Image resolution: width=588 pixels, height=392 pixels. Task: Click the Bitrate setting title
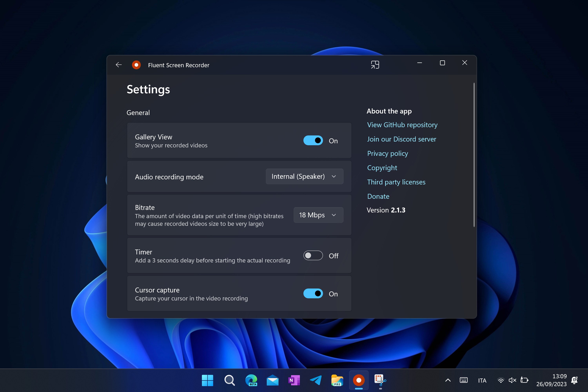pos(145,208)
